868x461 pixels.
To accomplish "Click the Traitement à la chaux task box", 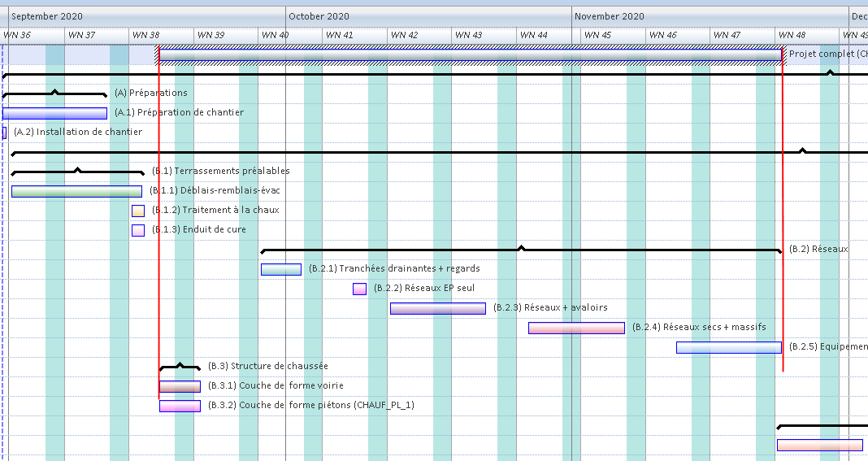I will click(x=138, y=211).
